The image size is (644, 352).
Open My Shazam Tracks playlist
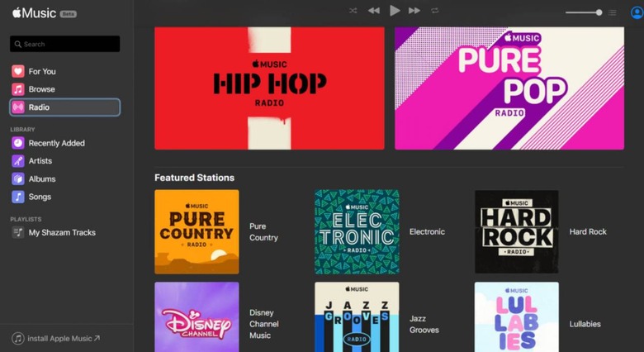coord(61,233)
